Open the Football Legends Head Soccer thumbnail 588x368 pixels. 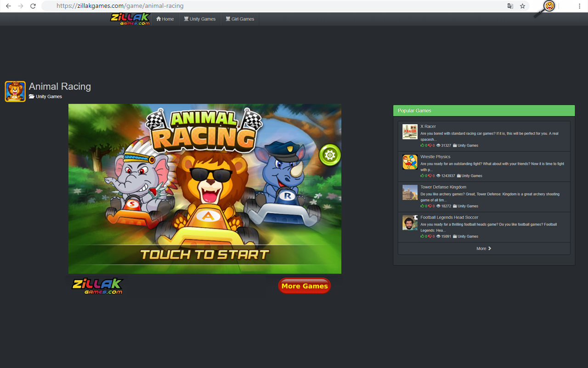tap(410, 223)
